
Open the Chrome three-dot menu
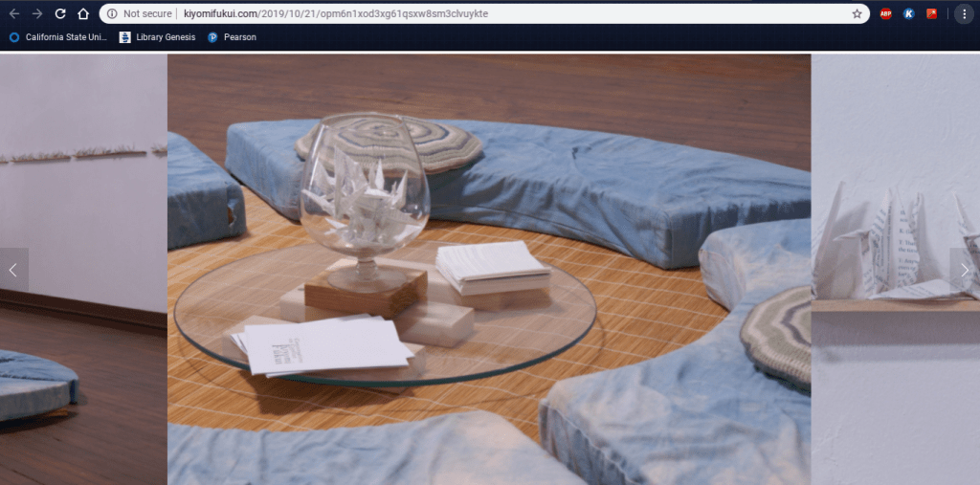tap(963, 14)
